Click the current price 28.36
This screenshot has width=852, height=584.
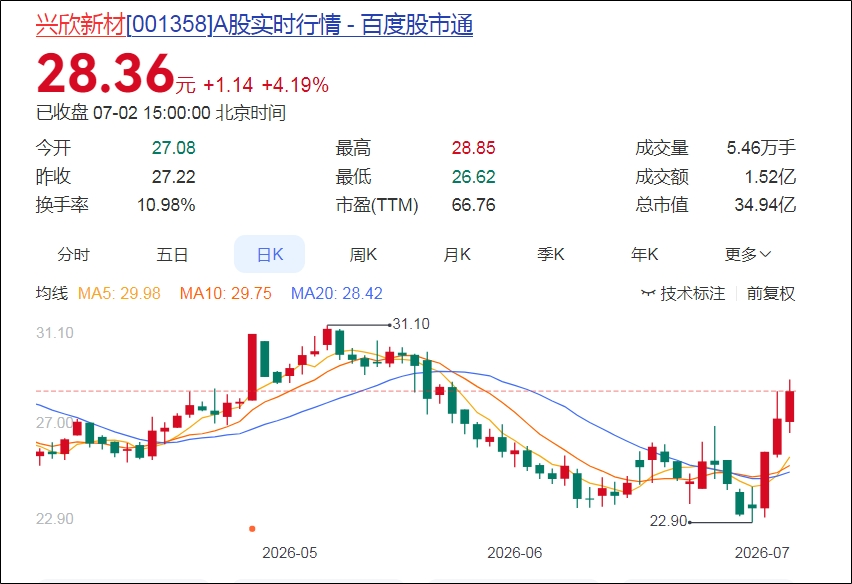(105, 73)
